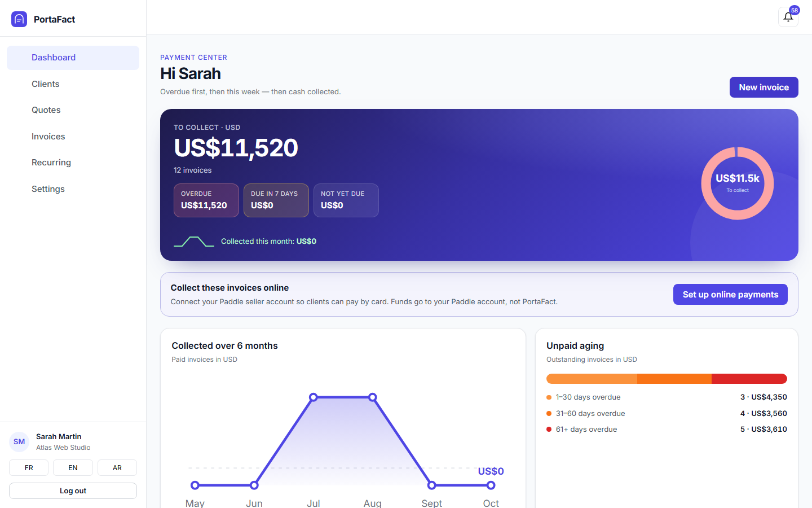Screen dimensions: 812x508
Task: Click the 31–60 days bar segment
Action: tap(674, 379)
